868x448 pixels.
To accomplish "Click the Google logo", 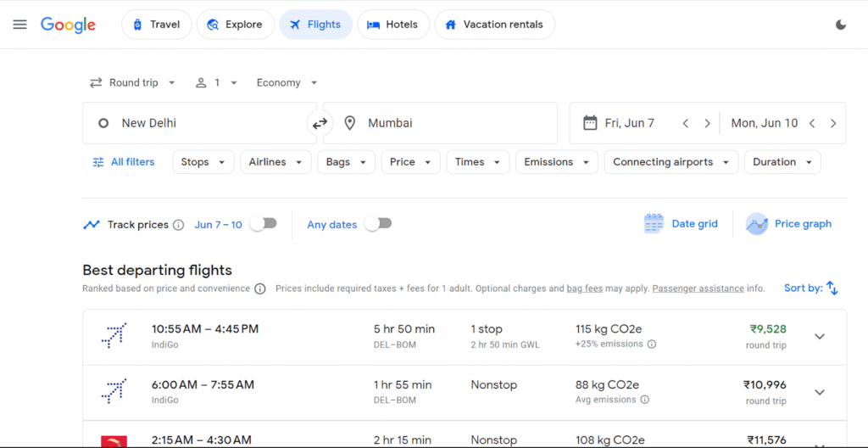I will [x=68, y=25].
